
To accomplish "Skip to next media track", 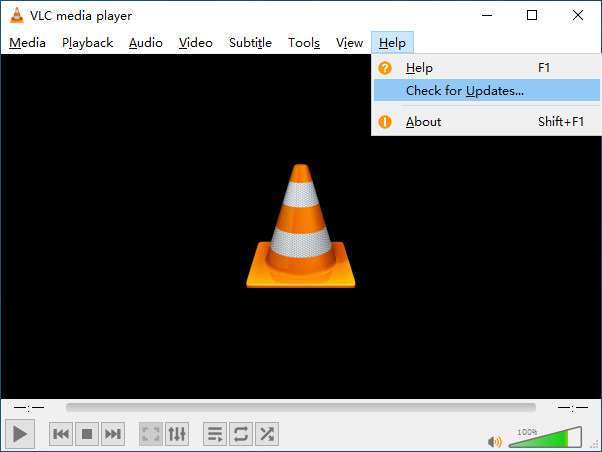I will [113, 434].
